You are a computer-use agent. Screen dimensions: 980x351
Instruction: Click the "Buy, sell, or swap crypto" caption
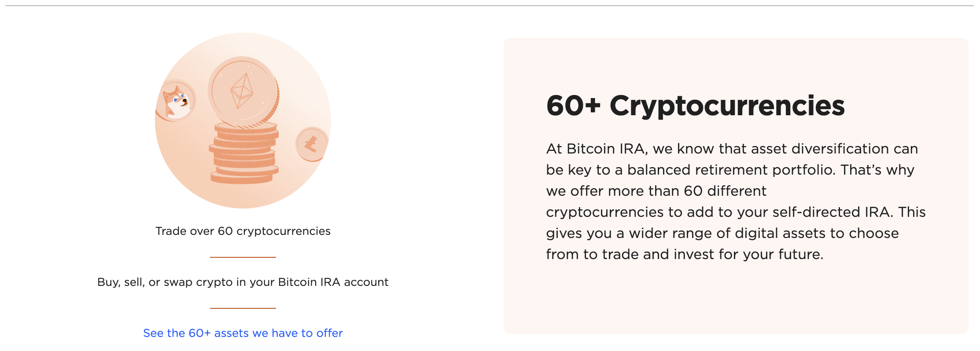(x=243, y=282)
